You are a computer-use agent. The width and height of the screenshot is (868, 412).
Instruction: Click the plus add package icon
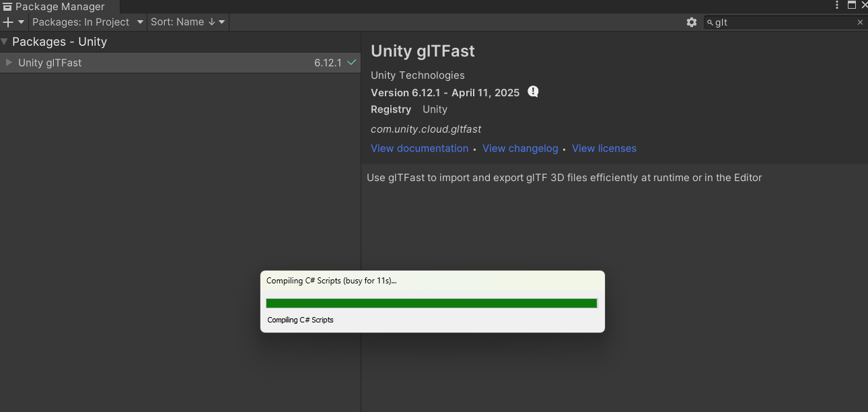(8, 22)
